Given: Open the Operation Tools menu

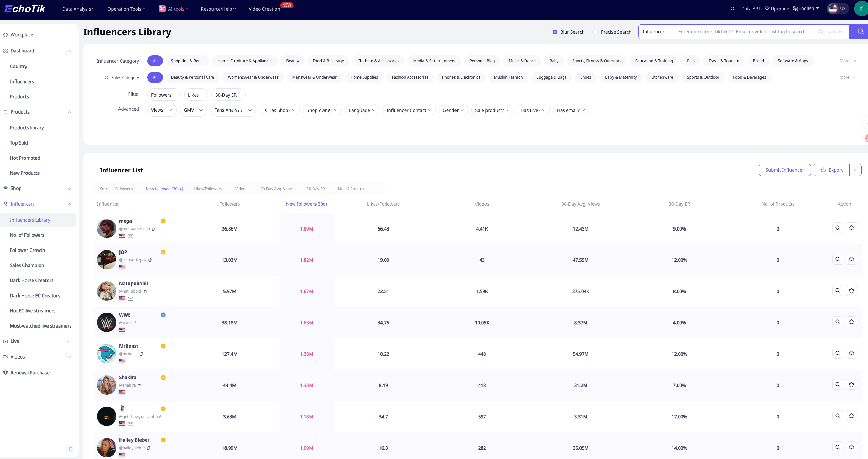Looking at the screenshot, I should click(126, 9).
